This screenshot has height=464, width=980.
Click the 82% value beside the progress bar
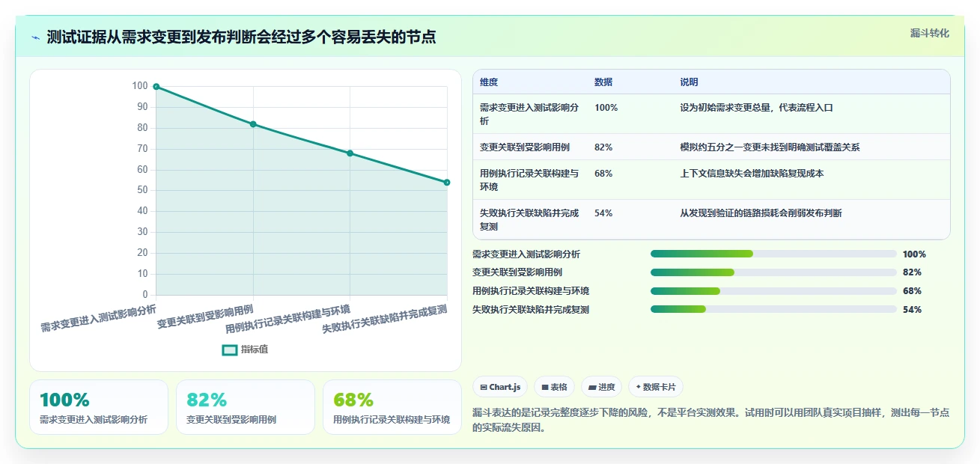tap(912, 272)
